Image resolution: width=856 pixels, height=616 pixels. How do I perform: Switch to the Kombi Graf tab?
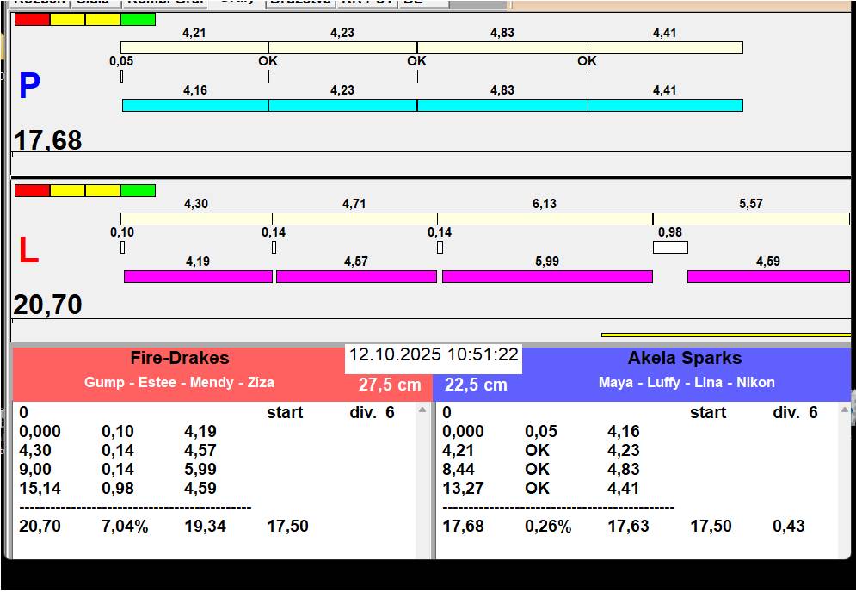click(165, 3)
